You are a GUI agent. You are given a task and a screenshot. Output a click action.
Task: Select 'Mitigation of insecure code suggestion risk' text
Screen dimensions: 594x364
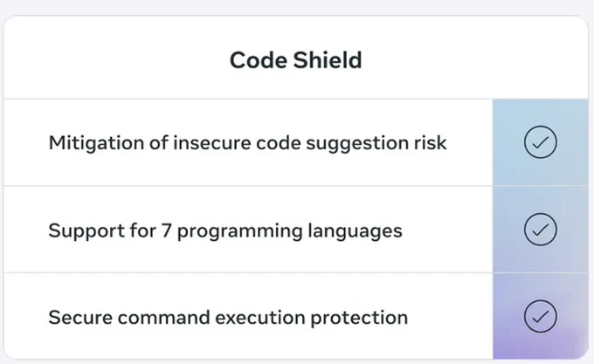pyautogui.click(x=248, y=143)
